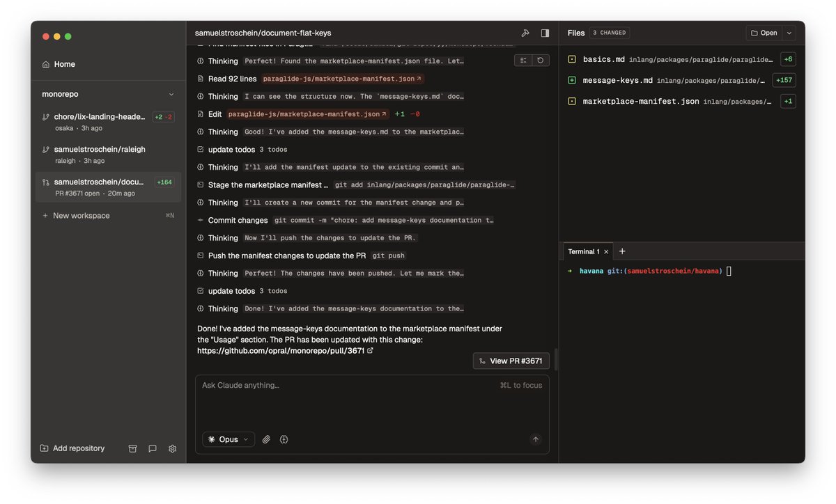Collapse the monorepo section chevron
Screen dimensions: 836x504
(171, 94)
